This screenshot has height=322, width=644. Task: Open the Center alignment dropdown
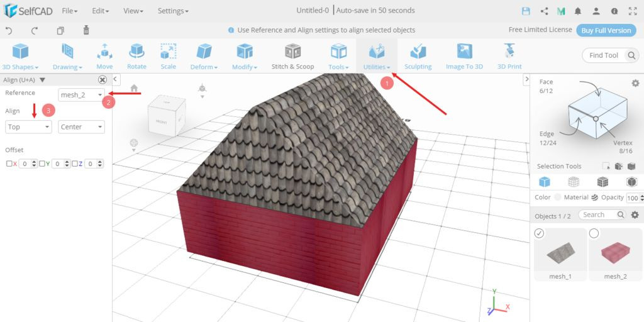81,127
